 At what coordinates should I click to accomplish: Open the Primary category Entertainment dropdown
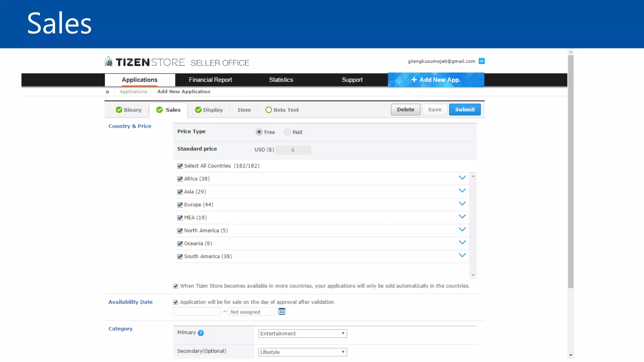(x=302, y=333)
